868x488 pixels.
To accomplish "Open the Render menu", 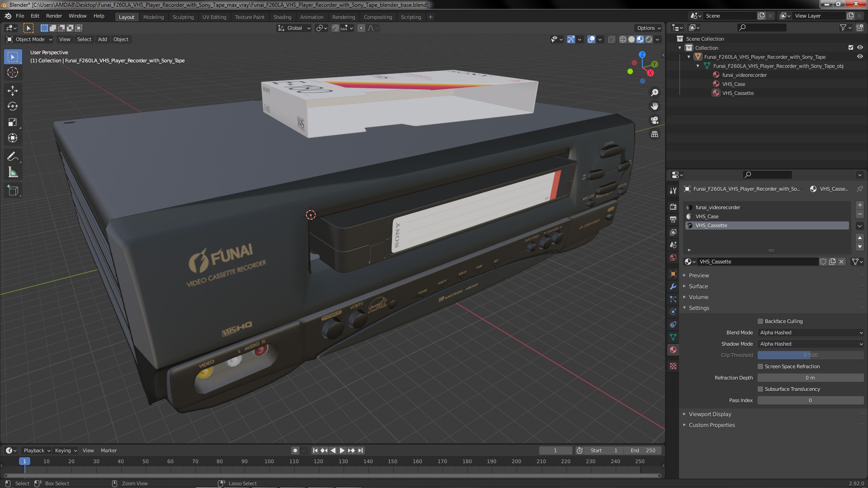I will coord(54,16).
